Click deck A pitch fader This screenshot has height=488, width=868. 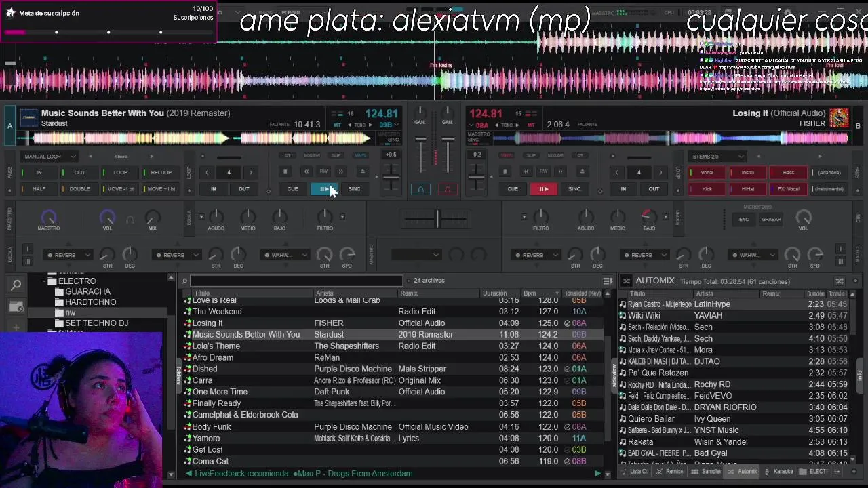(x=391, y=178)
